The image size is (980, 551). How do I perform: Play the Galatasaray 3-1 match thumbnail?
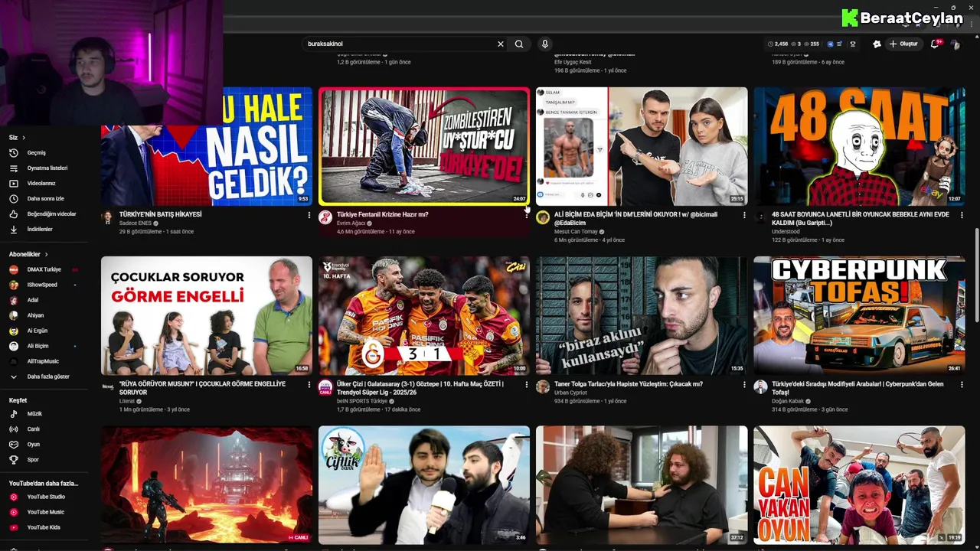[x=424, y=315]
